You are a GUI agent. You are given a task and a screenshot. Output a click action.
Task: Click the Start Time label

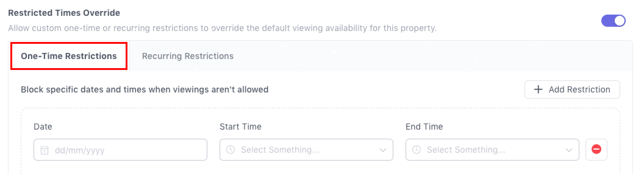[x=240, y=127]
